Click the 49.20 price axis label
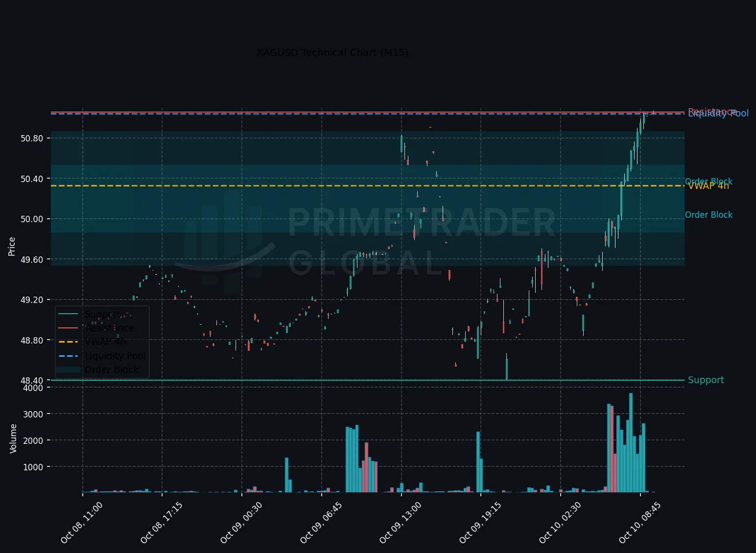756x553 pixels. click(32, 300)
